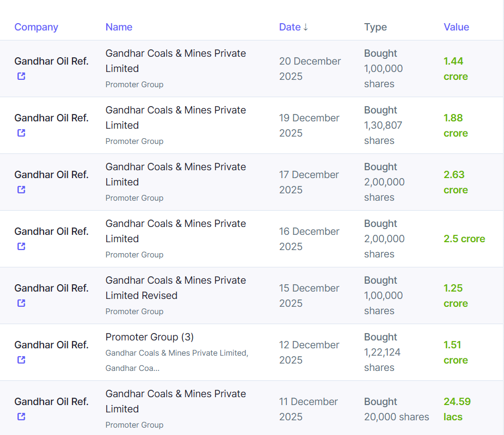Image resolution: width=504 pixels, height=435 pixels.
Task: Click Gandhar Oil Ref. in 20 December row
Action: (52, 61)
